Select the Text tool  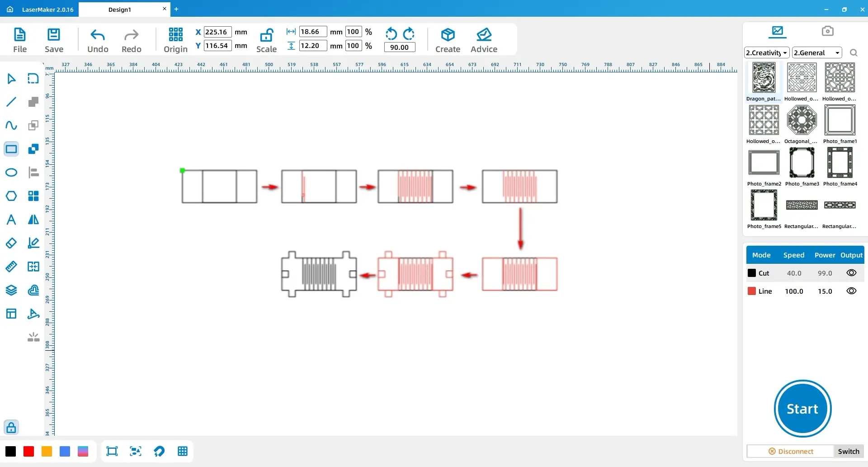11,219
